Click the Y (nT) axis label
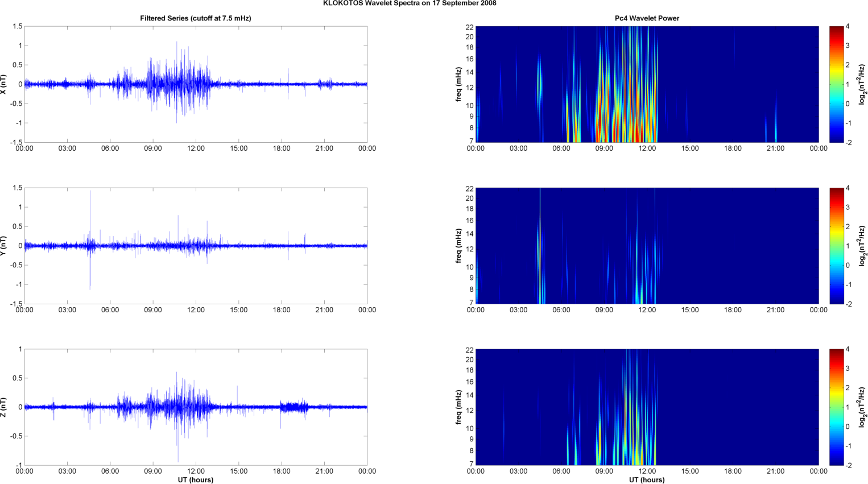 [x=4, y=246]
